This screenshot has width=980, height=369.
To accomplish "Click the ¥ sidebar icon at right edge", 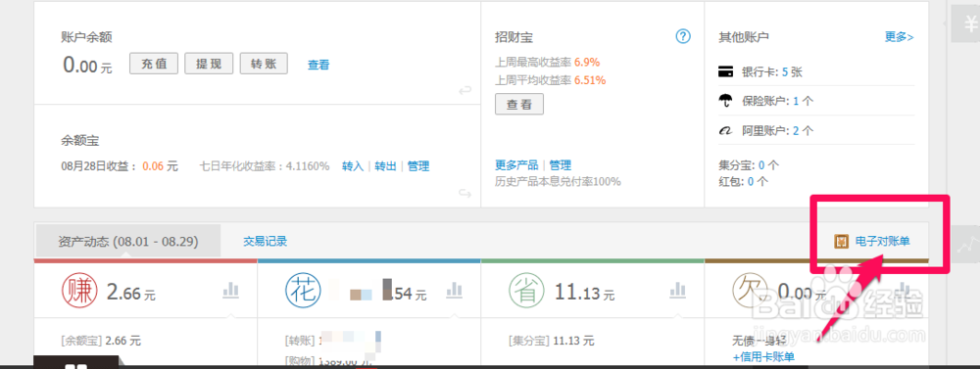I will [x=965, y=23].
